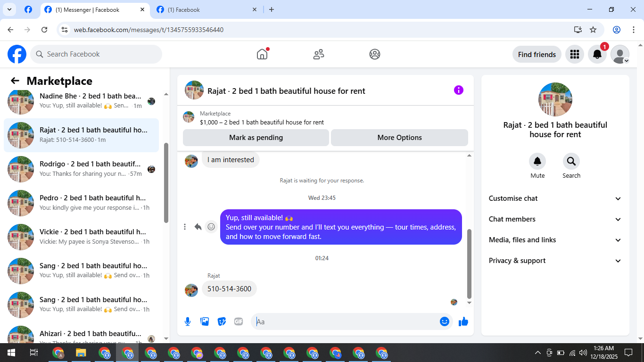Expand Privacy & support section
Viewport: 644px width, 362px height.
555,261
